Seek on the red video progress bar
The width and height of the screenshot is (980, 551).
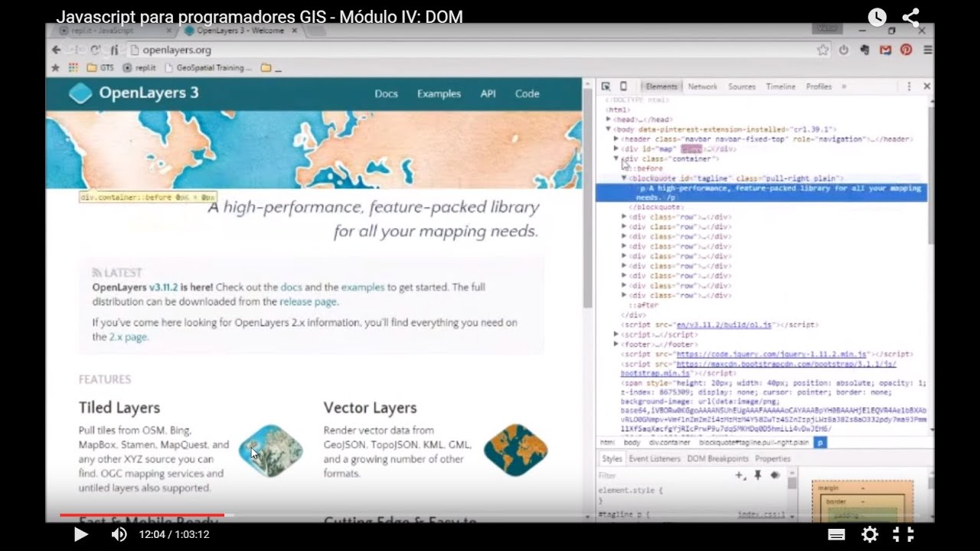[x=142, y=515]
